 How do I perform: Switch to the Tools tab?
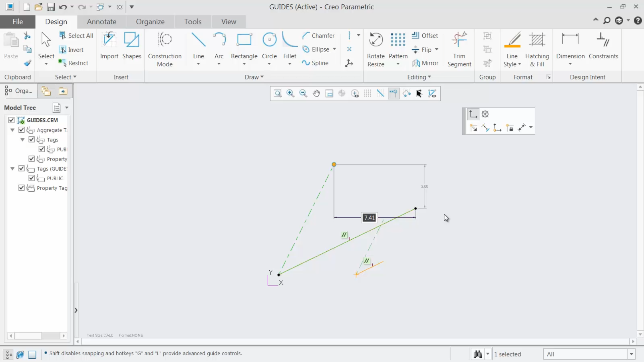tap(193, 22)
